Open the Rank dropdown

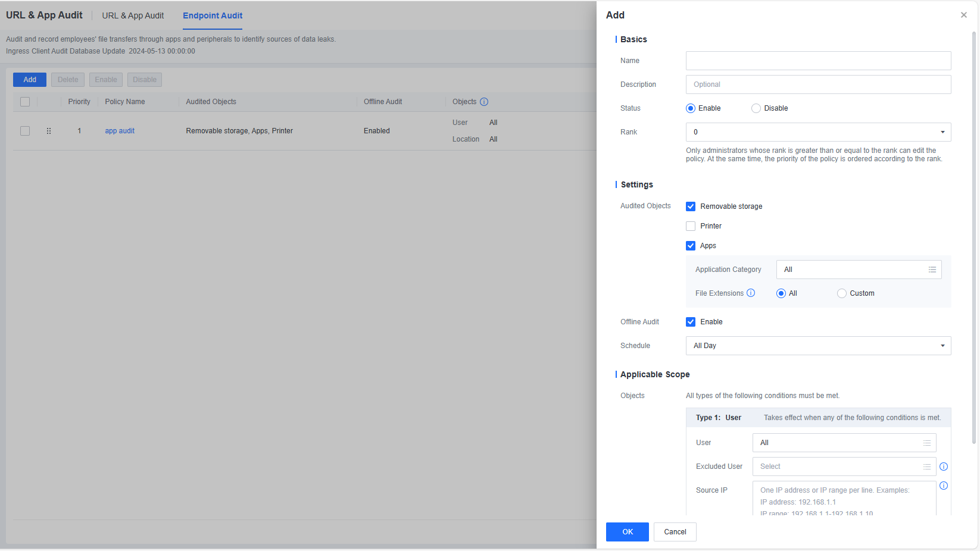pyautogui.click(x=818, y=132)
